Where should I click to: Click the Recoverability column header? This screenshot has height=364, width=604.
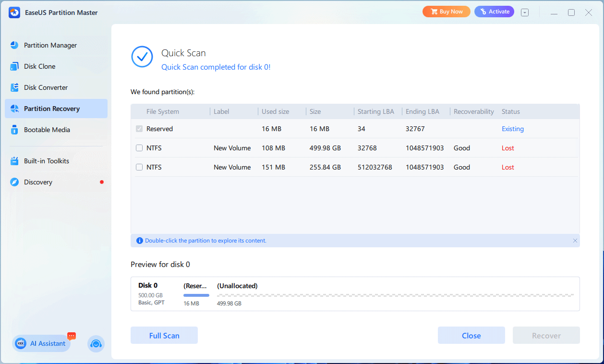coord(473,111)
